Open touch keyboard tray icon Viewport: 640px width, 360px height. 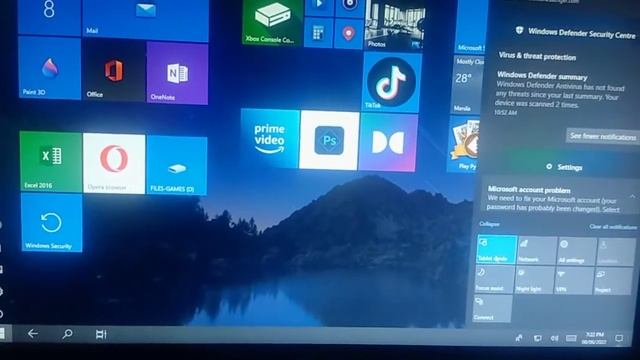tap(571, 338)
